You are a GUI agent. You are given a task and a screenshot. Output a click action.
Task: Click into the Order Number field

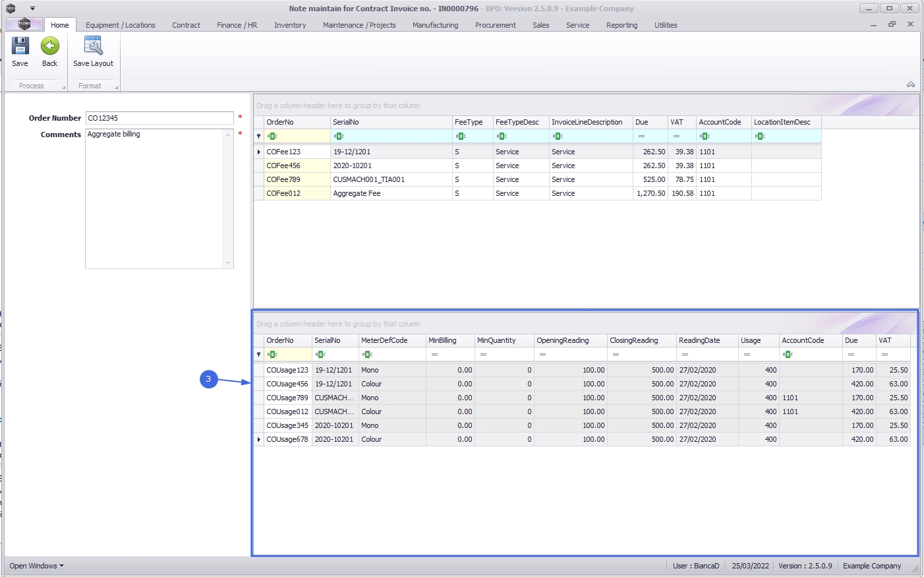click(159, 118)
